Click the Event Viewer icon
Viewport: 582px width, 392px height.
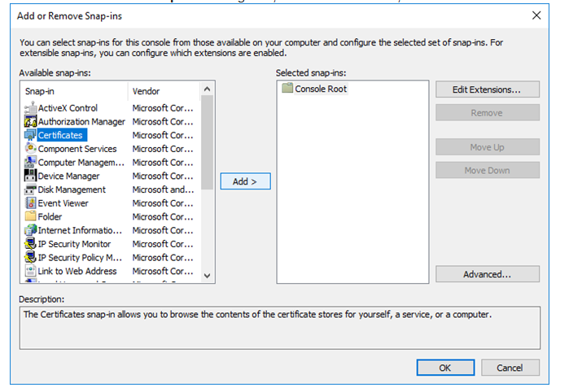(31, 203)
